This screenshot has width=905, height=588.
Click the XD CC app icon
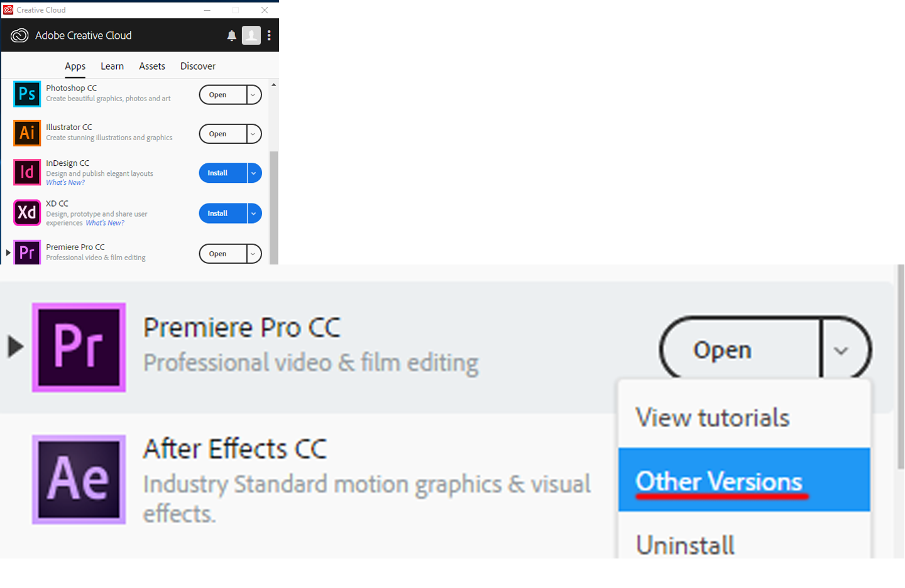click(27, 213)
